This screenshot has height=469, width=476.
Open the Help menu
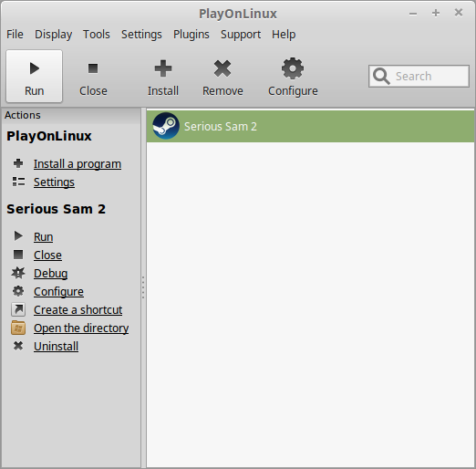(x=284, y=35)
